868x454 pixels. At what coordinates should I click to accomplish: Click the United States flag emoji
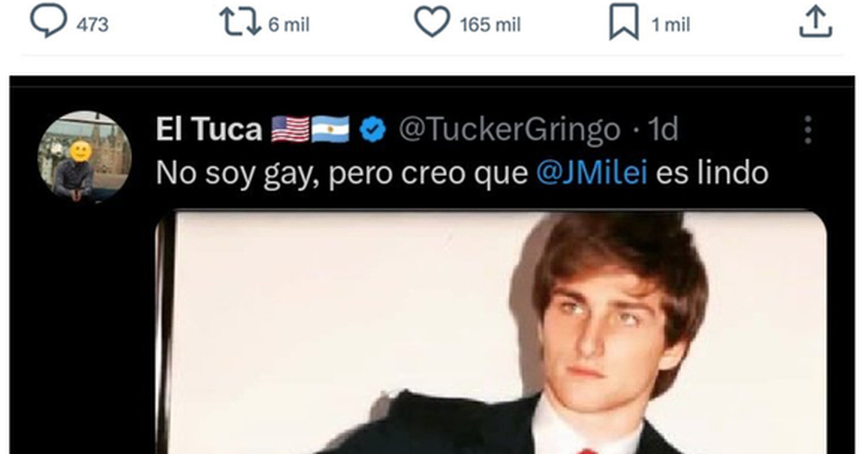(x=290, y=129)
